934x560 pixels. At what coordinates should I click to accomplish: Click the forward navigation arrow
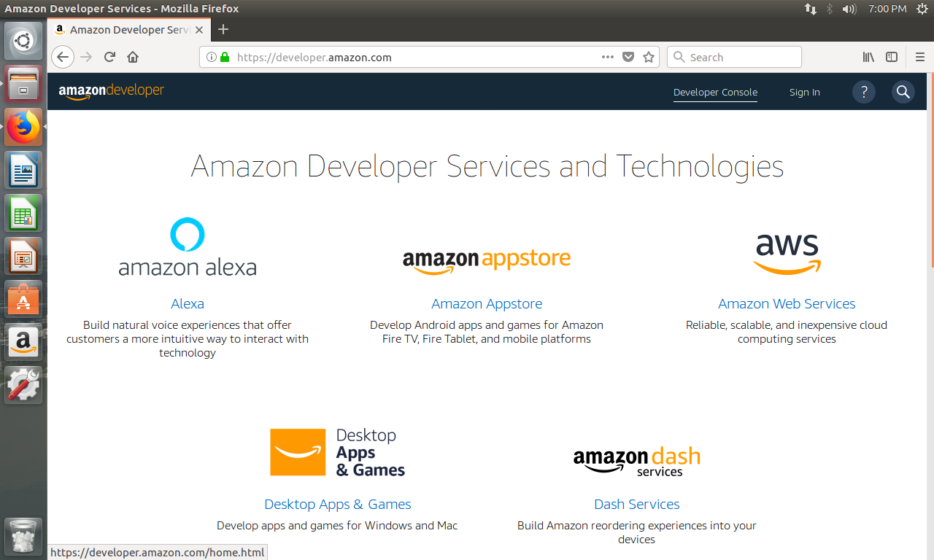pos(86,57)
